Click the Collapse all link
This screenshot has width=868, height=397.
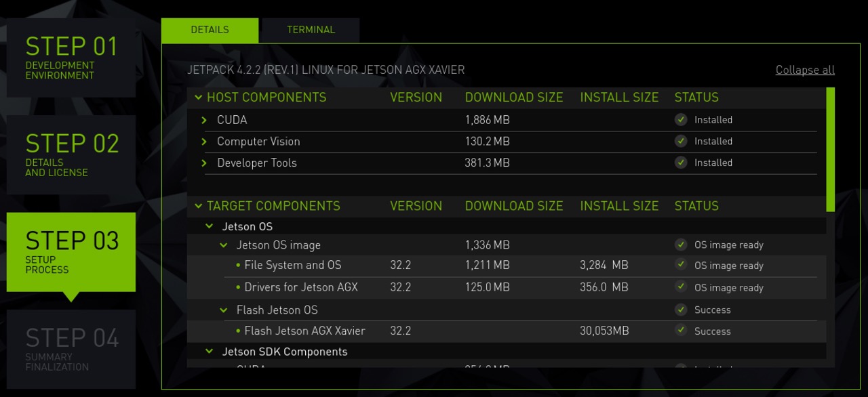click(805, 70)
